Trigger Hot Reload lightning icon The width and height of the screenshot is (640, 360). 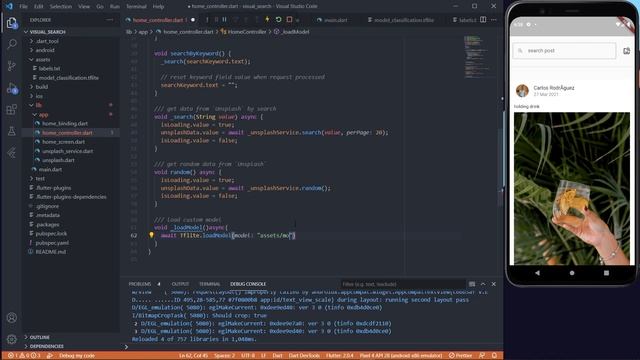tap(267, 20)
